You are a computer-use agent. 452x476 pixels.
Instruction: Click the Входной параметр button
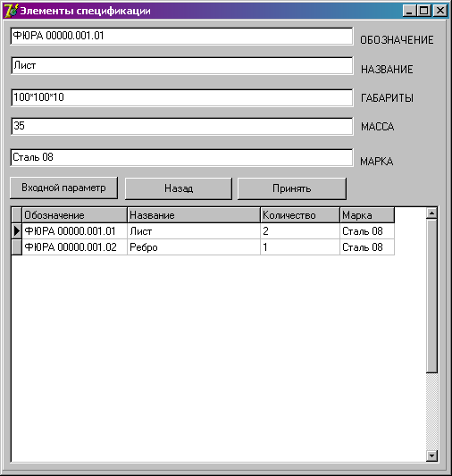click(x=63, y=188)
